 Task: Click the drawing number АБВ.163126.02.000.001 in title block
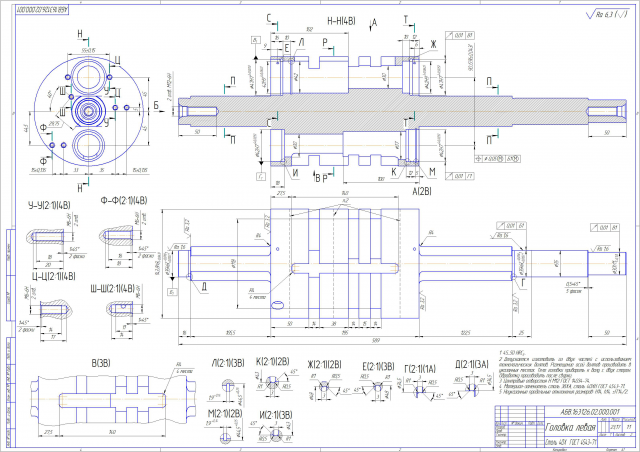pyautogui.click(x=590, y=412)
